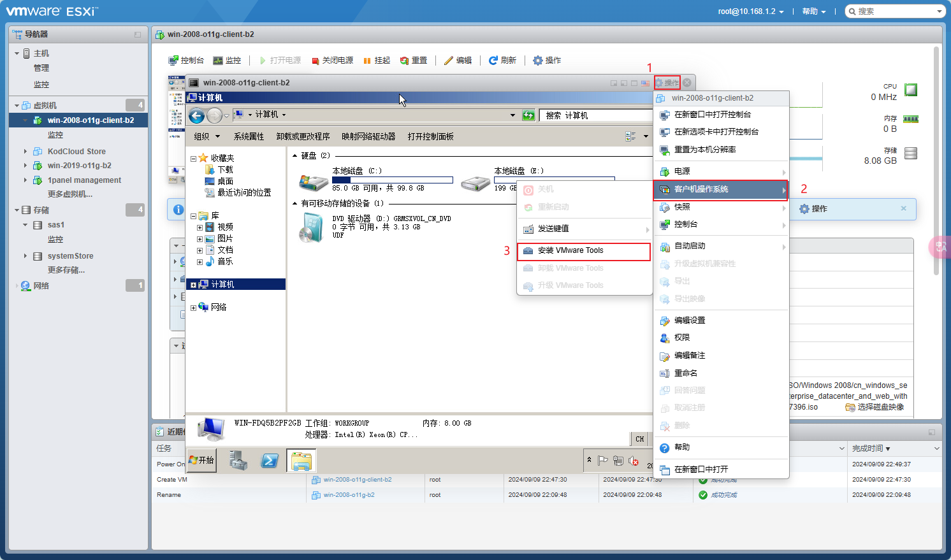The image size is (951, 560).
Task: Click the Explorer back arrow in the guest console
Action: point(197,115)
